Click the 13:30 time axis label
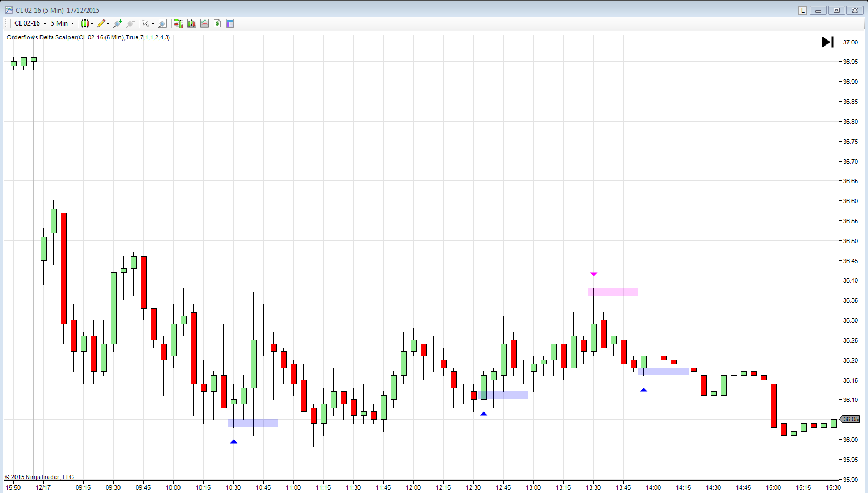Screen dimensions: 868x493 point(593,487)
